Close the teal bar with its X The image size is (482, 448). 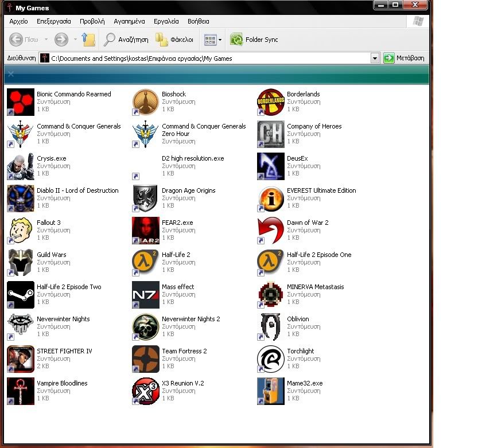pyautogui.click(x=11, y=74)
